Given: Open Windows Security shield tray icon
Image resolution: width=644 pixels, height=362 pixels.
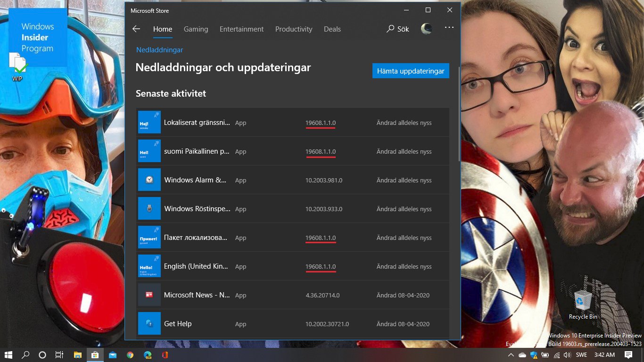Looking at the screenshot, I should click(534, 355).
